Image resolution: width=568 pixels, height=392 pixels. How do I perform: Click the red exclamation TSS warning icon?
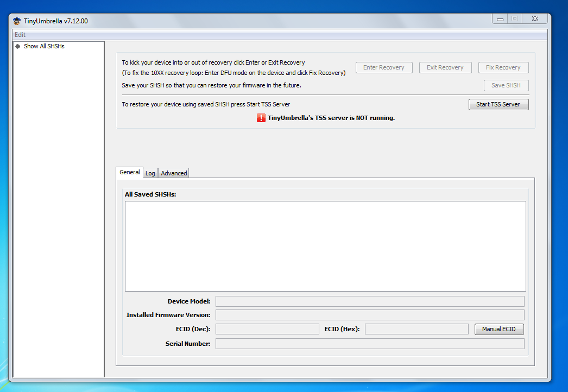tap(261, 118)
